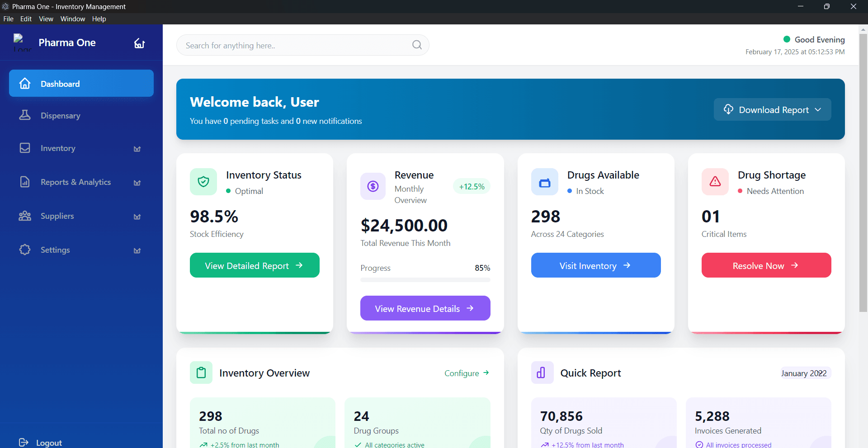The width and height of the screenshot is (868, 448).
Task: Click View Detailed Report button
Action: pos(255,265)
